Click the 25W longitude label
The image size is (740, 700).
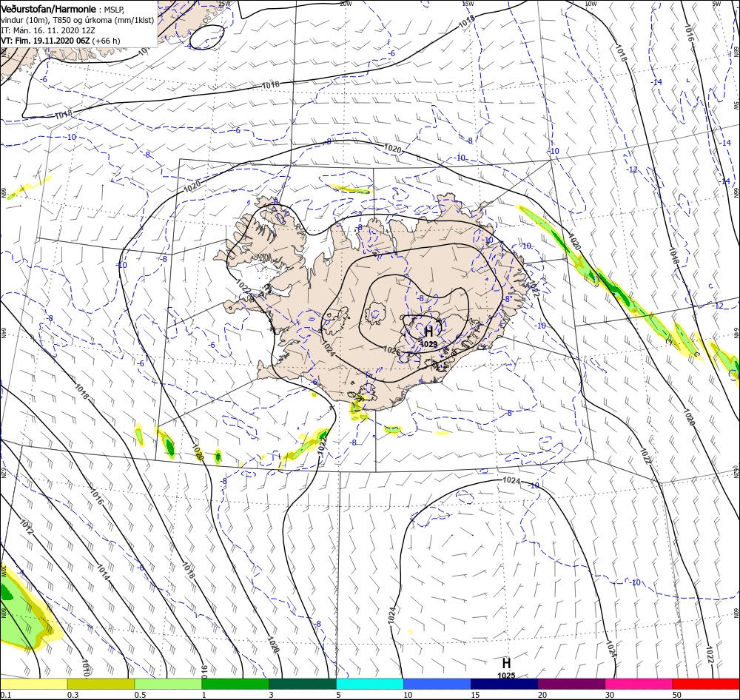225,4
